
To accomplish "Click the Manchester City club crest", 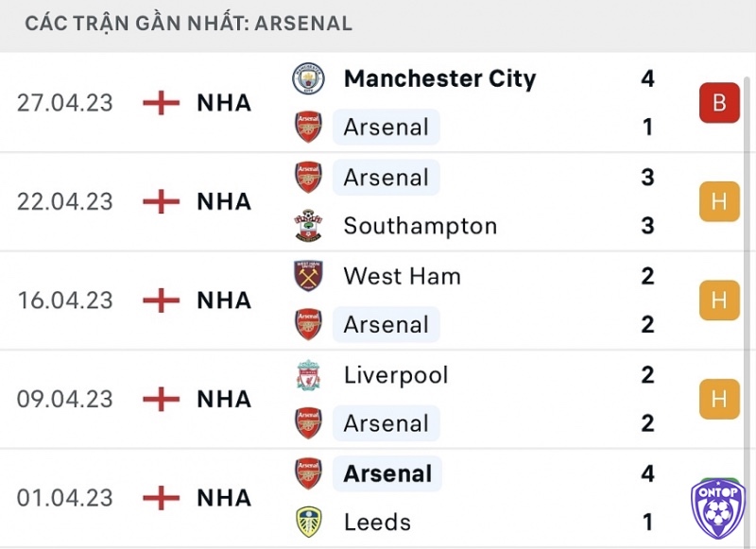I will point(309,78).
